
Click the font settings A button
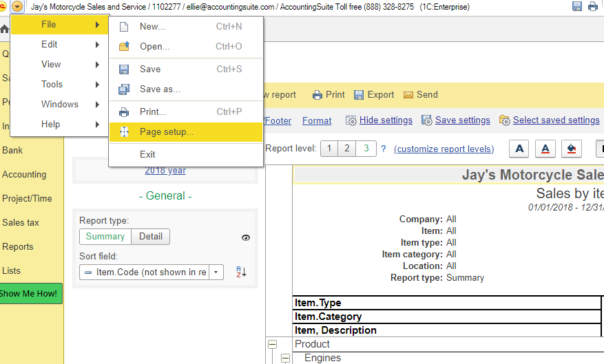tap(519, 149)
